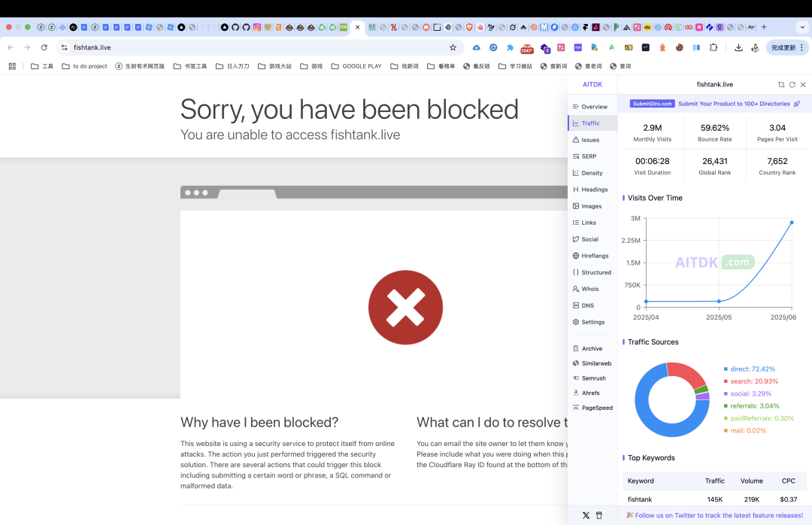Open Similarweb for this site
Screen dimensions: 812x525
(x=592, y=364)
